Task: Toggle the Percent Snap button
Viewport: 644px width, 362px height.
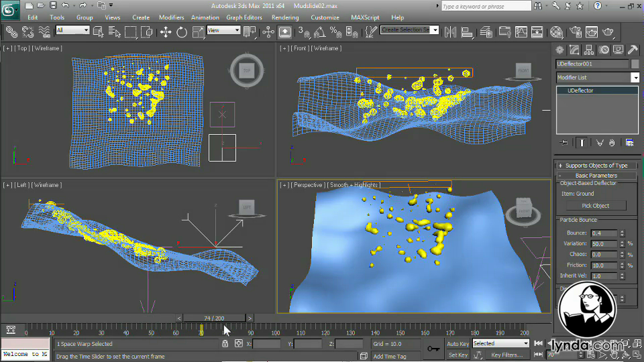Action: [336, 32]
